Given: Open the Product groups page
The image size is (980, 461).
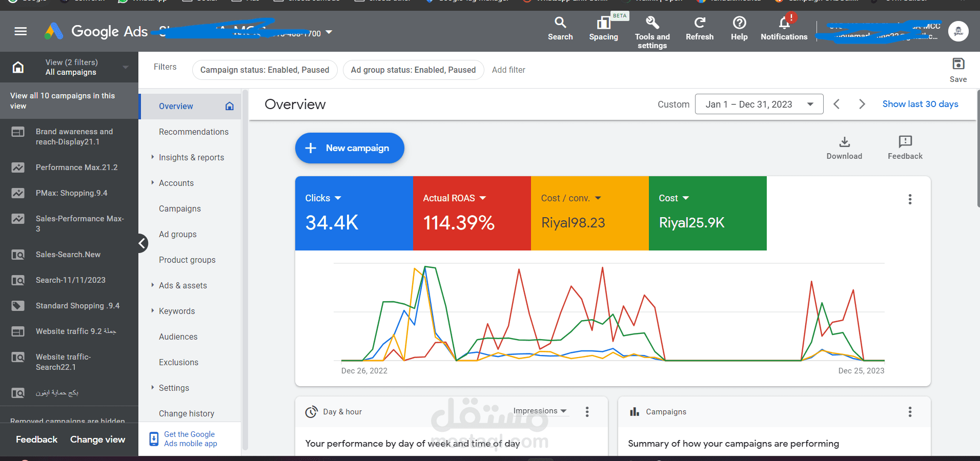Looking at the screenshot, I should 187,260.
